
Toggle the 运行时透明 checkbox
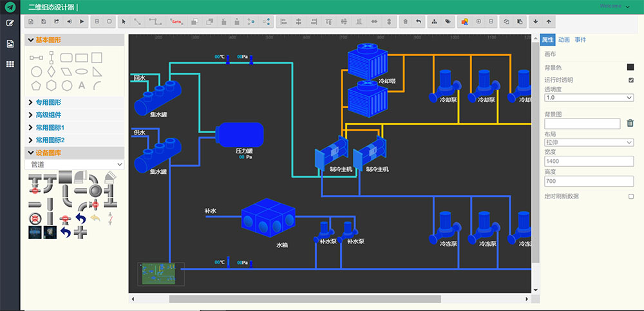click(x=631, y=80)
